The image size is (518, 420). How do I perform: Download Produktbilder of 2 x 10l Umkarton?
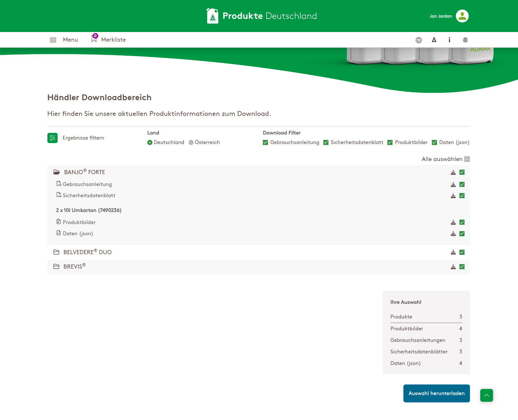(x=453, y=222)
